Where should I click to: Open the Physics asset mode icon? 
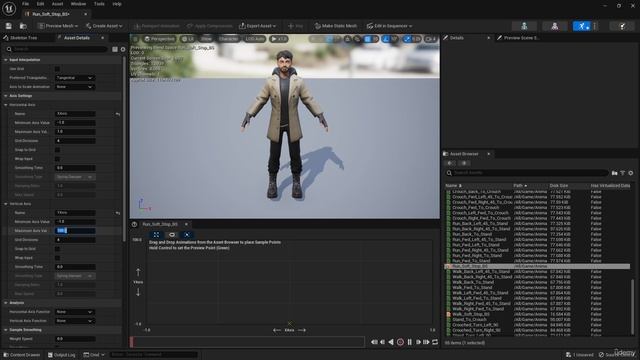pyautogui.click(x=622, y=26)
